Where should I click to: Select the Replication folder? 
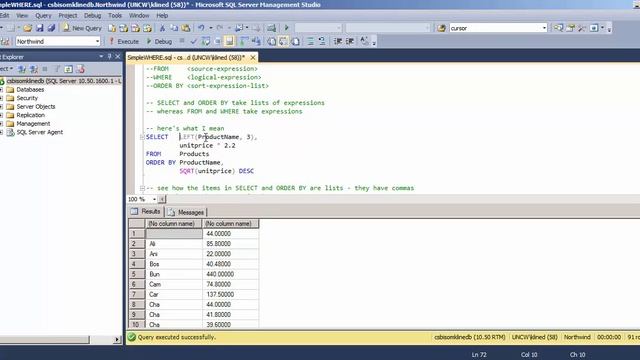(30, 115)
